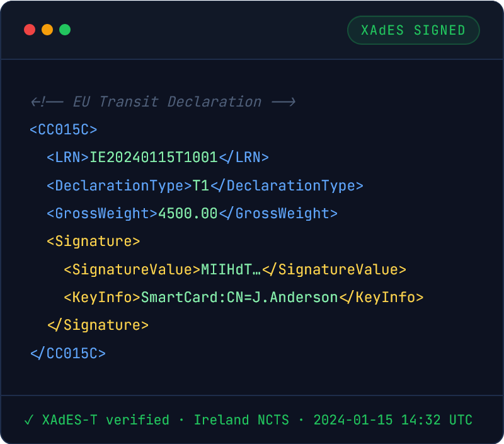Click the 2024-01-15 14:32 UTC timestamp

[x=392, y=419]
